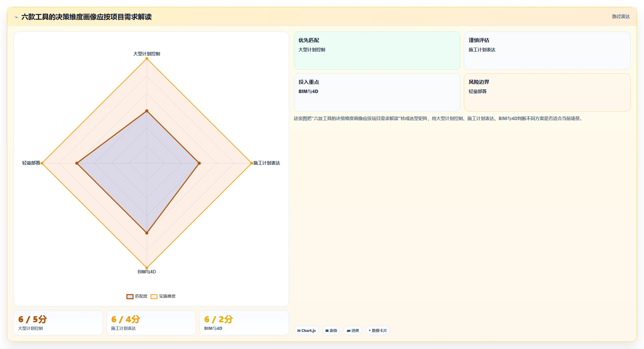
Task: Click the 匹配度 data point on 轻量部署 axis
Action: [x=77, y=163]
